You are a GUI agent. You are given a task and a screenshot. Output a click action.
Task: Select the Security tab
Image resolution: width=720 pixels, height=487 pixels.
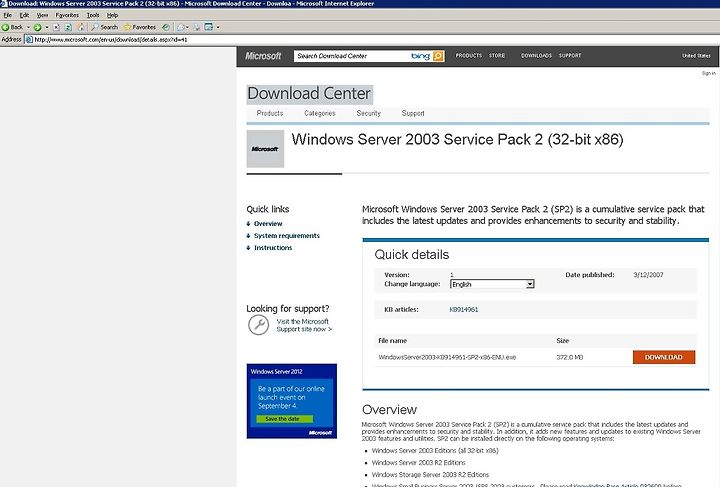click(x=368, y=113)
